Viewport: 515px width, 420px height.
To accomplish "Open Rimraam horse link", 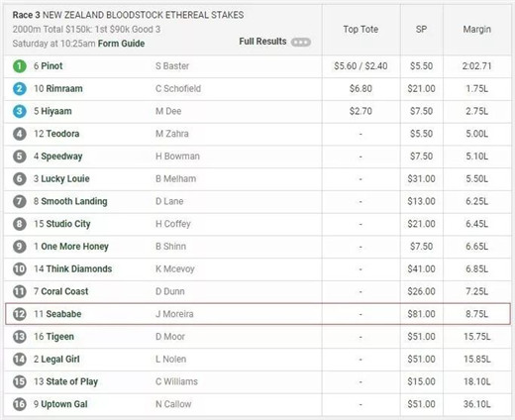I will point(64,88).
